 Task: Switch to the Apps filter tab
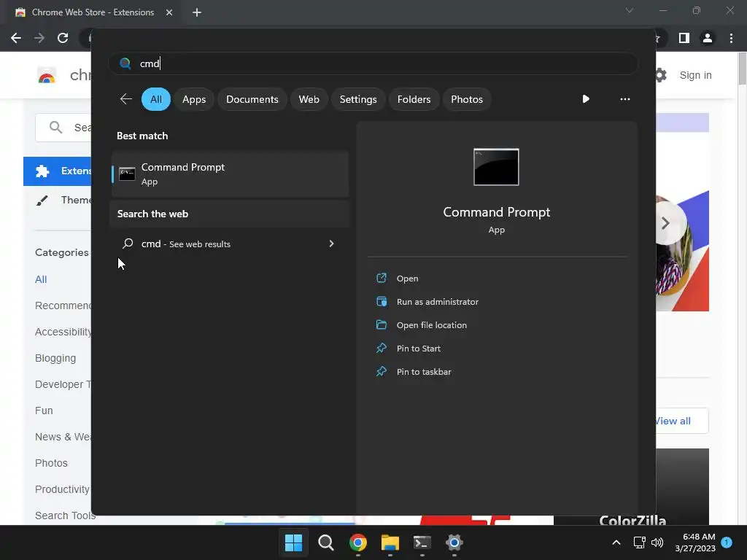[x=194, y=99]
